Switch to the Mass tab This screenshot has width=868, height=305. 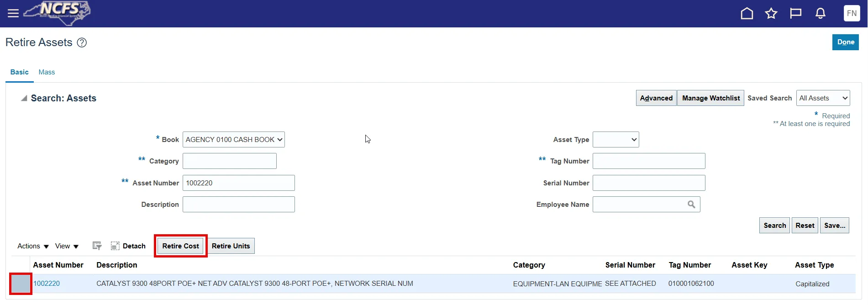tap(47, 72)
